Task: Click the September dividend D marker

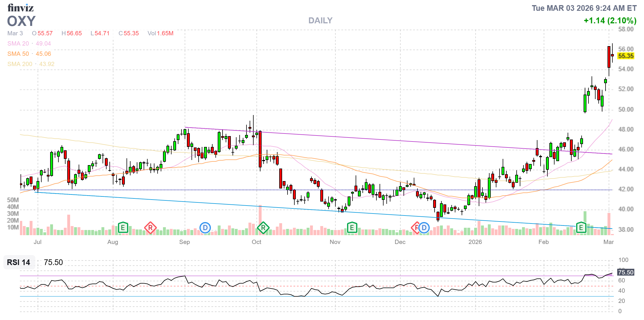Action: [205, 228]
